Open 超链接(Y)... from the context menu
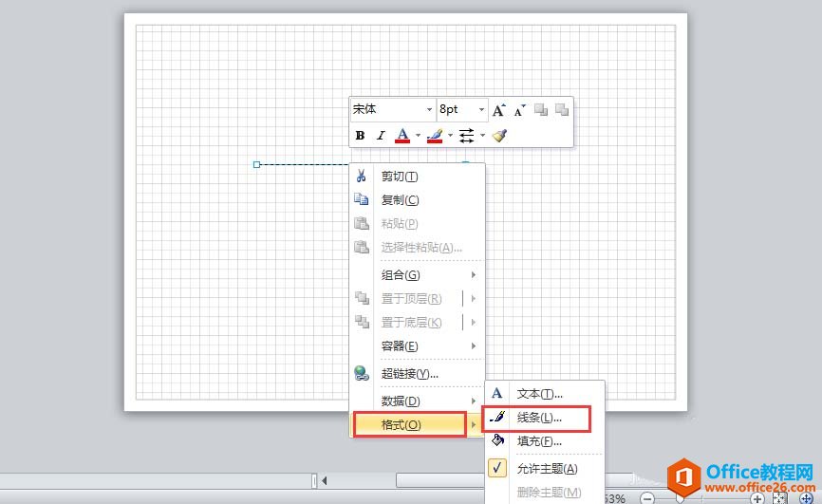The height and width of the screenshot is (504, 822). tap(409, 374)
